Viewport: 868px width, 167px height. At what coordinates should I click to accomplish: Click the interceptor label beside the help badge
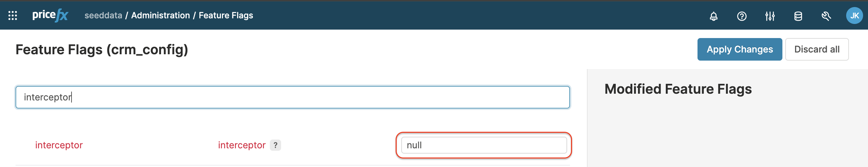tap(242, 145)
